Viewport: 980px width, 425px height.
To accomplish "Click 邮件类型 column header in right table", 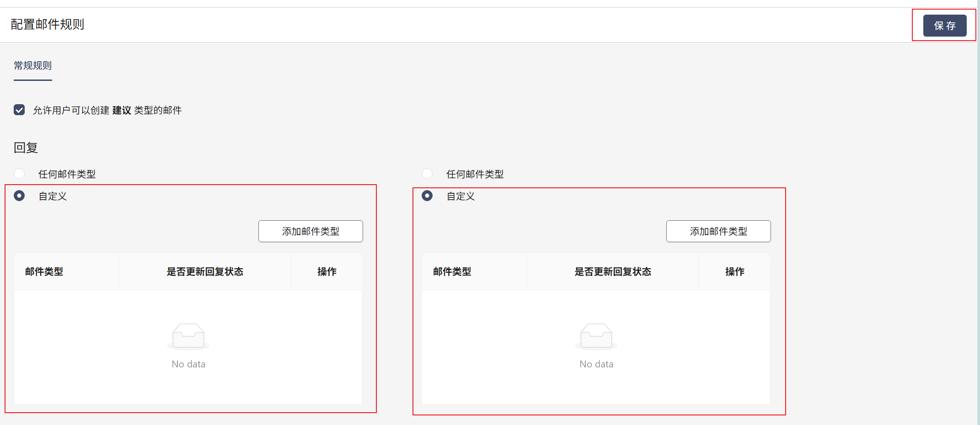I will click(x=452, y=272).
